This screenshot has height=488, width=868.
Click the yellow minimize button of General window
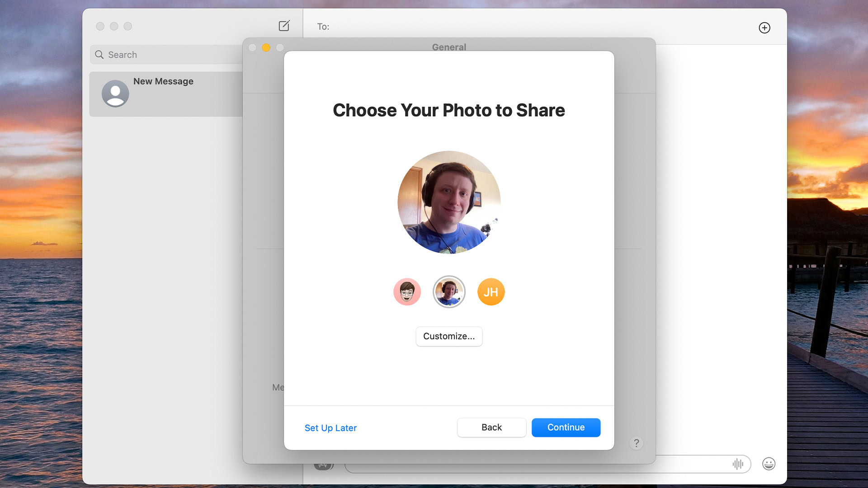(x=266, y=47)
